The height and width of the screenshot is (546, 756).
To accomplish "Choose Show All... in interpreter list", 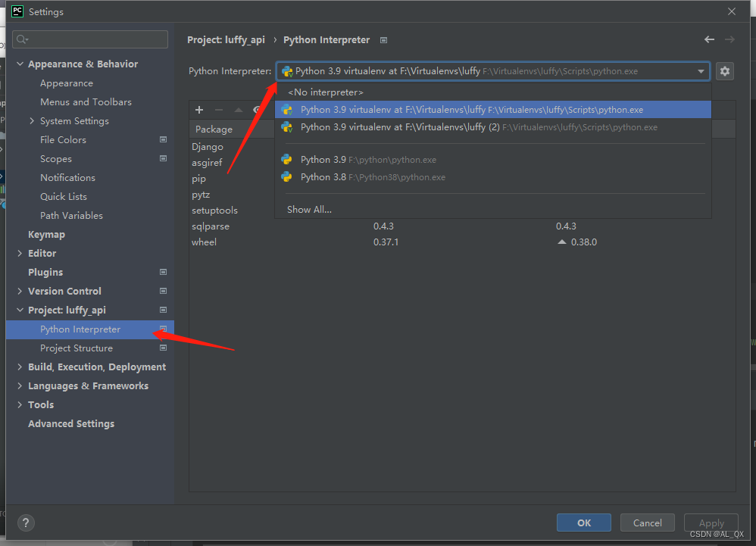I will click(x=492, y=210).
